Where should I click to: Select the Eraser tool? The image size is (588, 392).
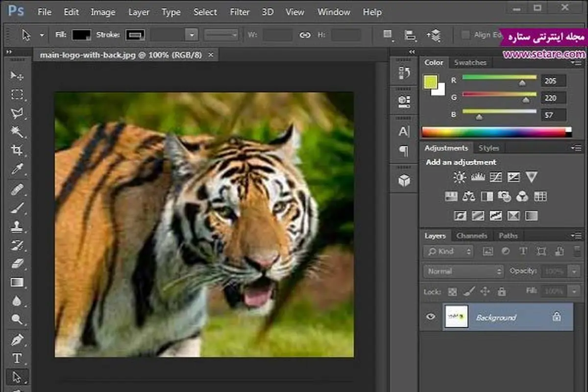[x=17, y=264]
